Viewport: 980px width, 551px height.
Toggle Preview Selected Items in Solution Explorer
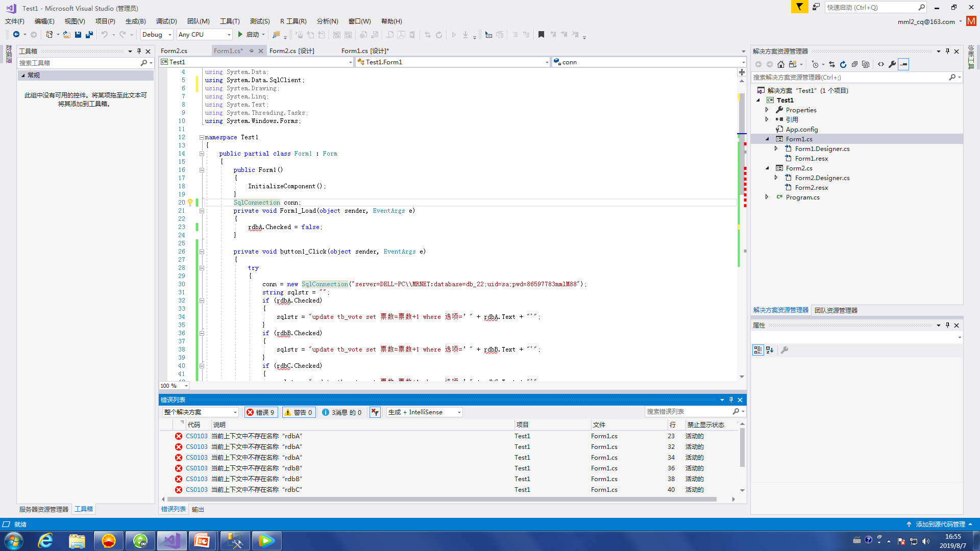point(903,64)
